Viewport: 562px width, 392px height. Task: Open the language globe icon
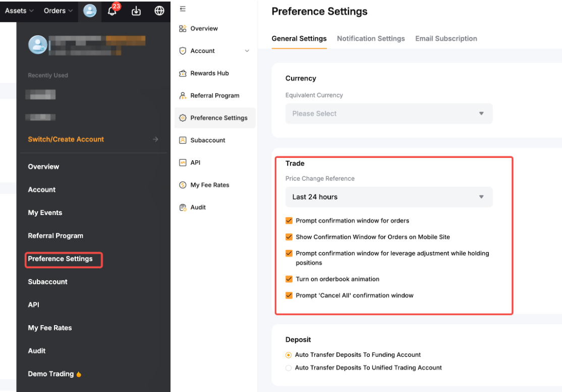pos(159,11)
